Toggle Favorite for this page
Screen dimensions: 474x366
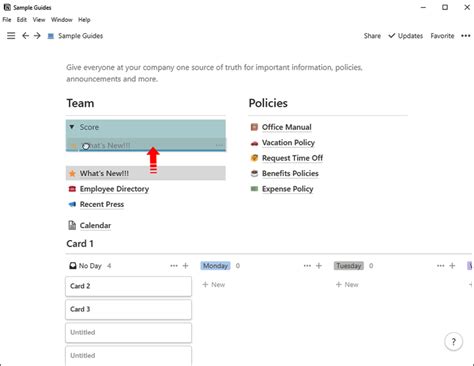coord(442,36)
